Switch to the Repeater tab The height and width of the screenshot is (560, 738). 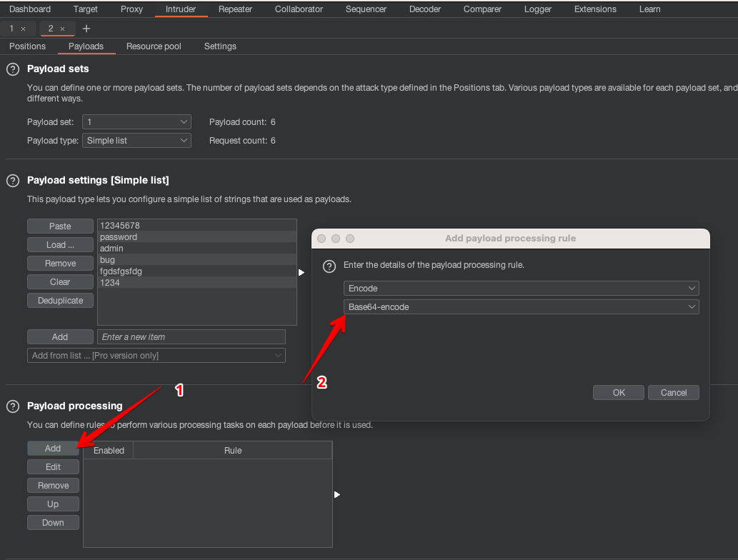[x=235, y=9]
